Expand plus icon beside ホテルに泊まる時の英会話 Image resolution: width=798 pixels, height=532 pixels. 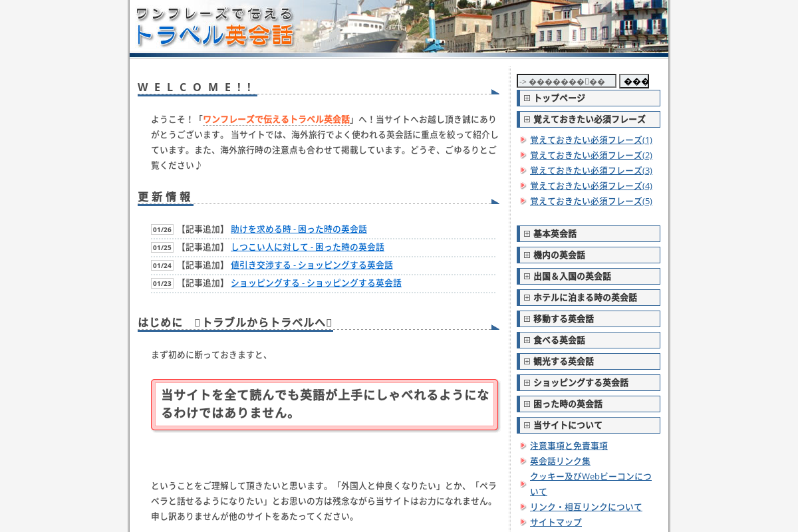pos(527,298)
